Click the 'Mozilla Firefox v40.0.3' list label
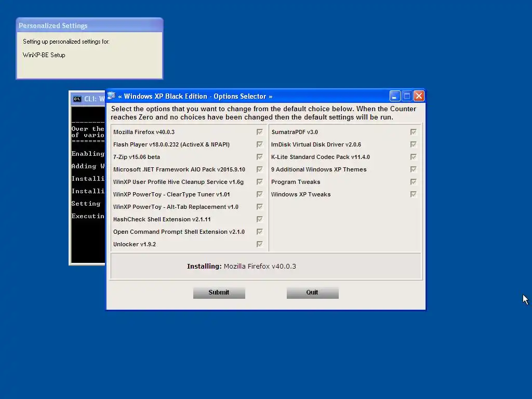This screenshot has width=532, height=399. tap(144, 132)
